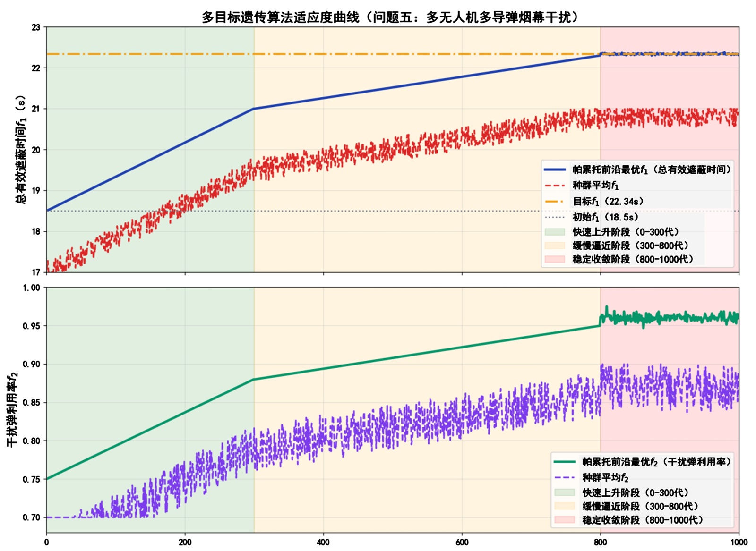756x551 pixels.
Task: Click green line icon for 帕累托前沿最优f2 legend
Action: pos(564,462)
